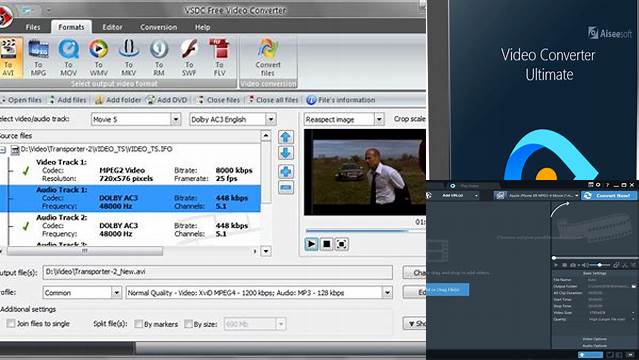The width and height of the screenshot is (639, 360).
Task: Click Close all files in the toolbar
Action: click(x=273, y=100)
